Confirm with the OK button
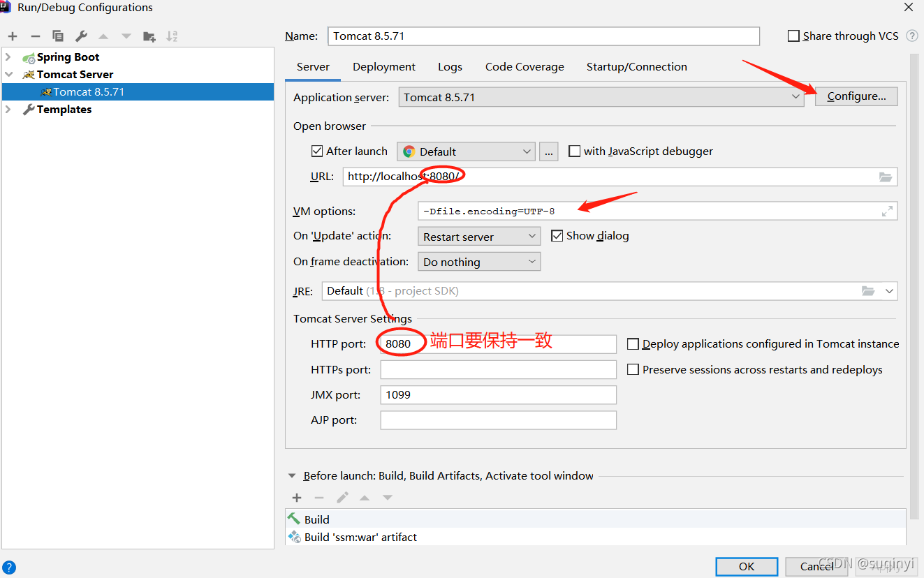 coord(747,566)
